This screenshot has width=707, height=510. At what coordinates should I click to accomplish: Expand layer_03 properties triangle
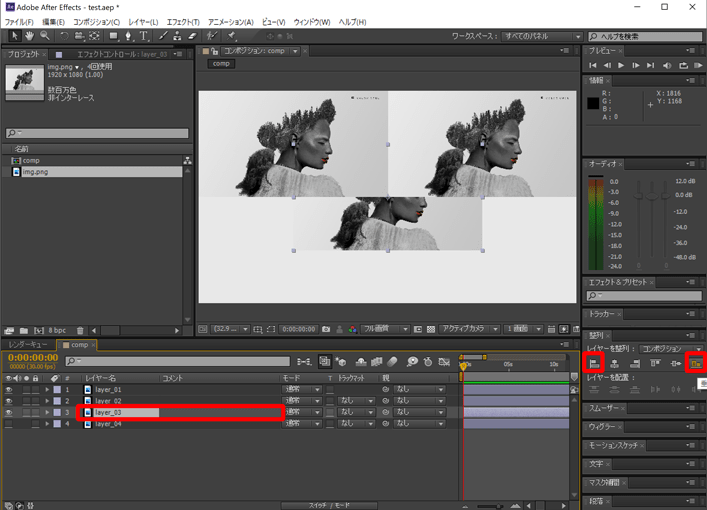47,412
